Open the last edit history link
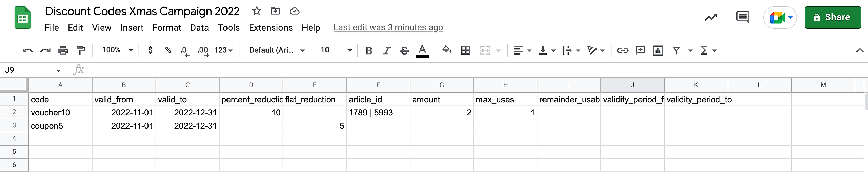868x172 pixels. click(388, 28)
